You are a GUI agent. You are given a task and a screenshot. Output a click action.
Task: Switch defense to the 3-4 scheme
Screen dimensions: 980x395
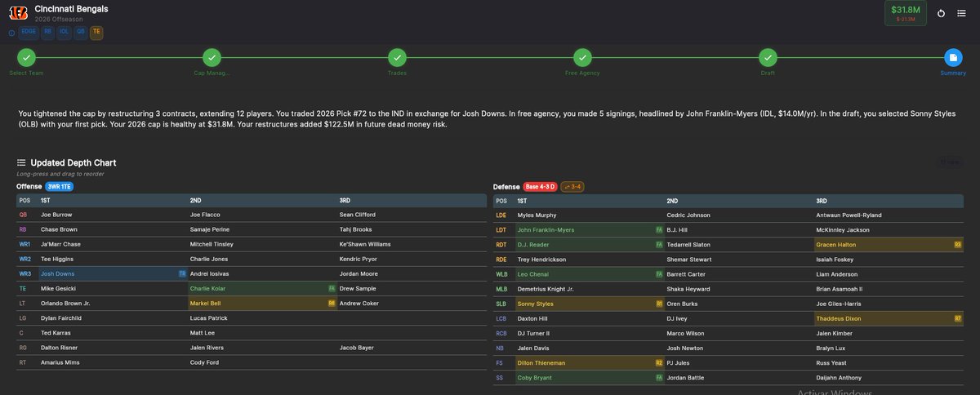[x=572, y=187]
